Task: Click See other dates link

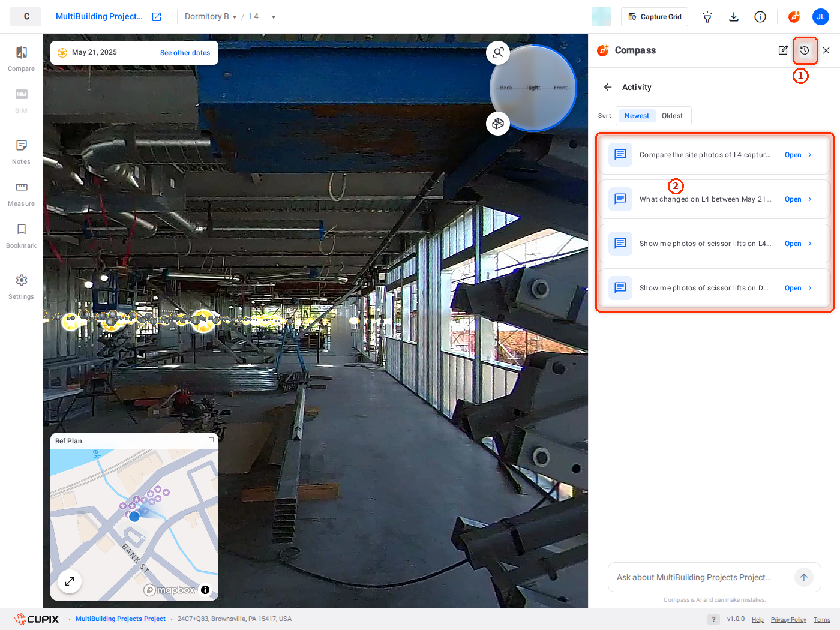Action: click(185, 53)
